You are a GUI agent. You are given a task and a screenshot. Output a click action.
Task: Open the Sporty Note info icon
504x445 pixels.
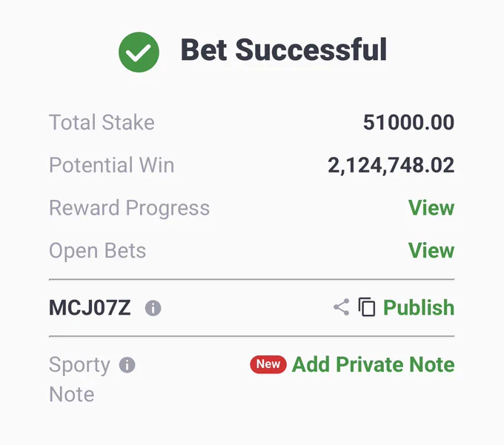tap(127, 365)
